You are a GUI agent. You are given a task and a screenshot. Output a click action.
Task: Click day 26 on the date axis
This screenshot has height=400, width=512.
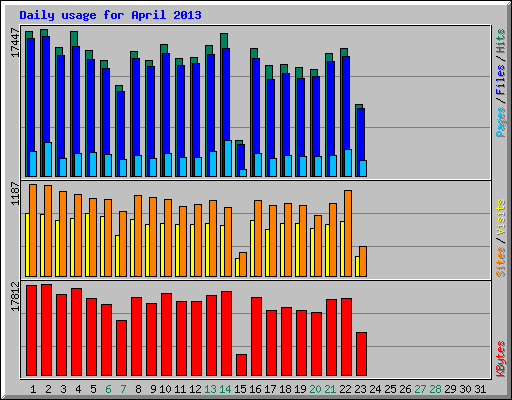405,389
